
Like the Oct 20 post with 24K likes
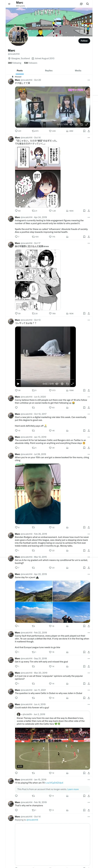tap(50, 131)
